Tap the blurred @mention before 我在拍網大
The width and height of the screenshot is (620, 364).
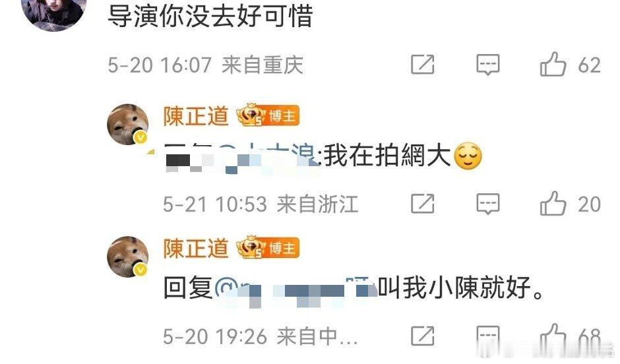tap(268, 157)
